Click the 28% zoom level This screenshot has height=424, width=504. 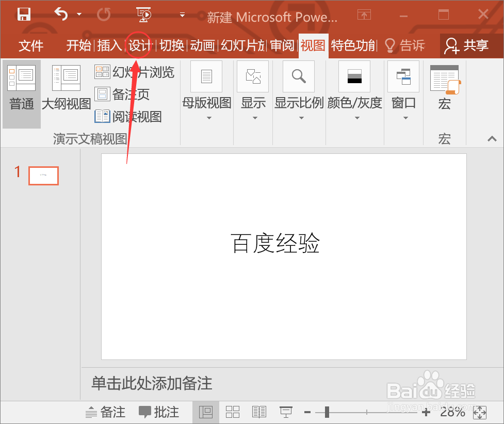click(x=452, y=412)
